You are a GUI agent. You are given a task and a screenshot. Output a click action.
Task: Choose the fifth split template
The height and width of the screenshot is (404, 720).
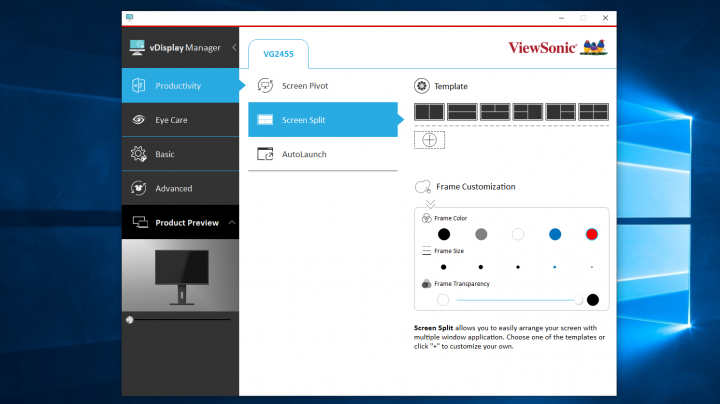[x=561, y=112]
